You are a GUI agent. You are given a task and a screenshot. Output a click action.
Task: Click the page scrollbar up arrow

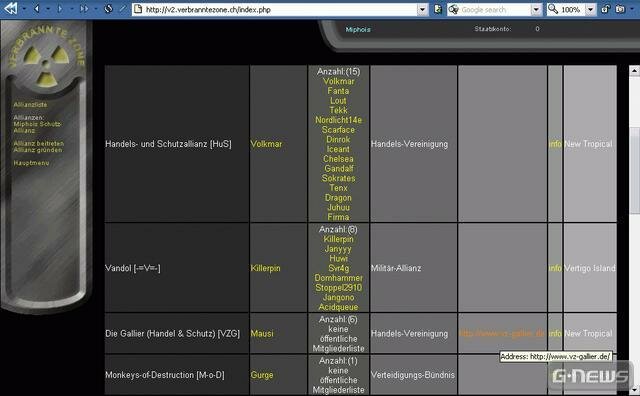pyautogui.click(x=634, y=71)
